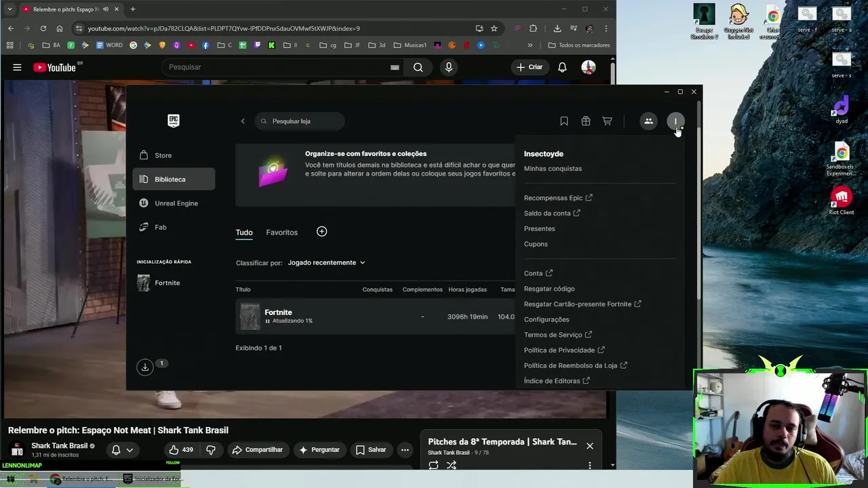Open the shopping cart in launcher
This screenshot has height=488, width=868.
tap(608, 121)
